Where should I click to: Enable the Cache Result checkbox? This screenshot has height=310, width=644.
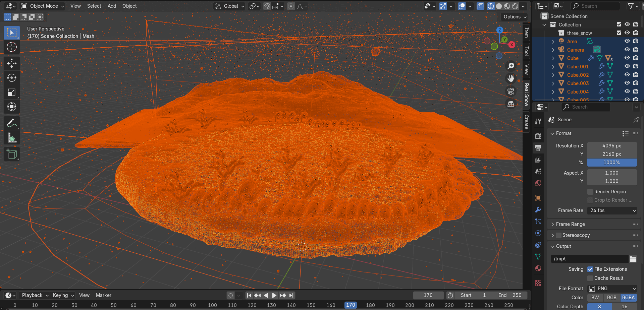pos(590,278)
